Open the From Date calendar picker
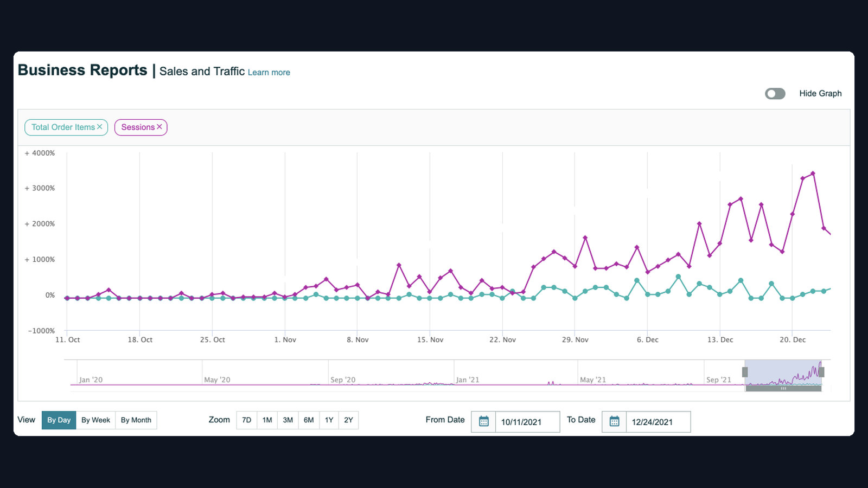The width and height of the screenshot is (868, 488). [484, 421]
